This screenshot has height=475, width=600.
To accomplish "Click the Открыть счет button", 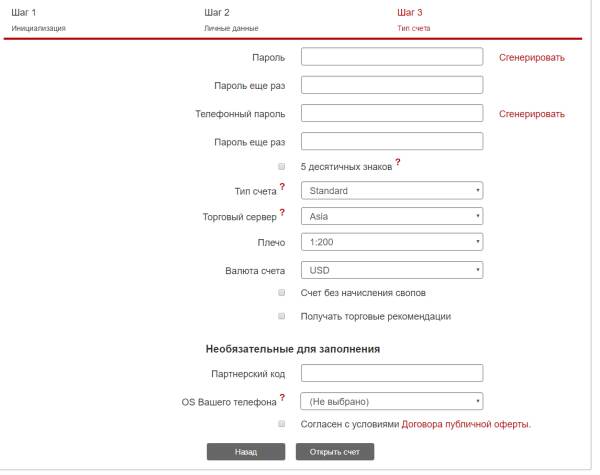I will (335, 452).
